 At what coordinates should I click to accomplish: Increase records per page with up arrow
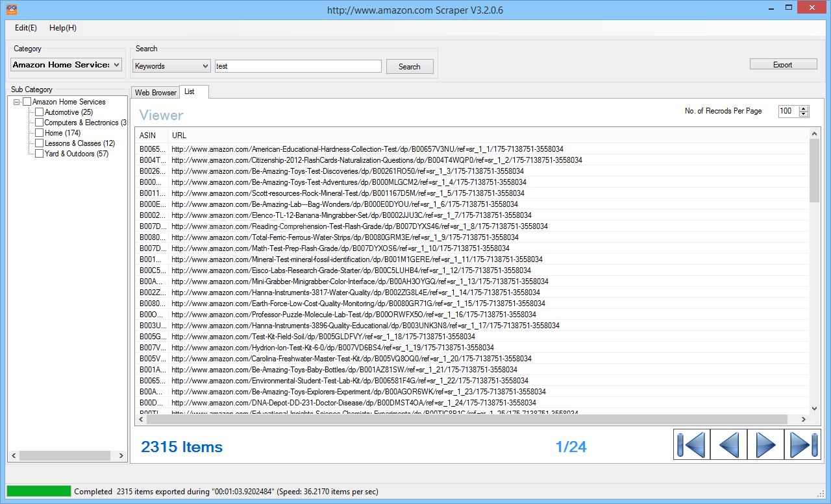tap(804, 108)
